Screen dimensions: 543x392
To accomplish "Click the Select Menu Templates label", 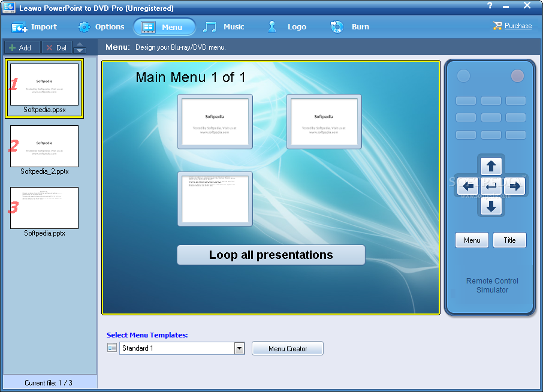I will click(x=147, y=335).
